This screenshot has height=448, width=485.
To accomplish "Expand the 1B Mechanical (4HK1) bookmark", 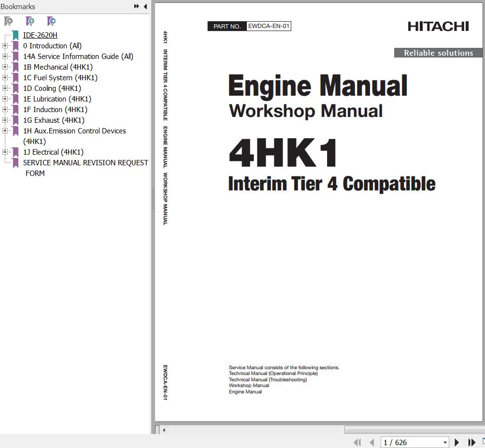I will coord(5,67).
